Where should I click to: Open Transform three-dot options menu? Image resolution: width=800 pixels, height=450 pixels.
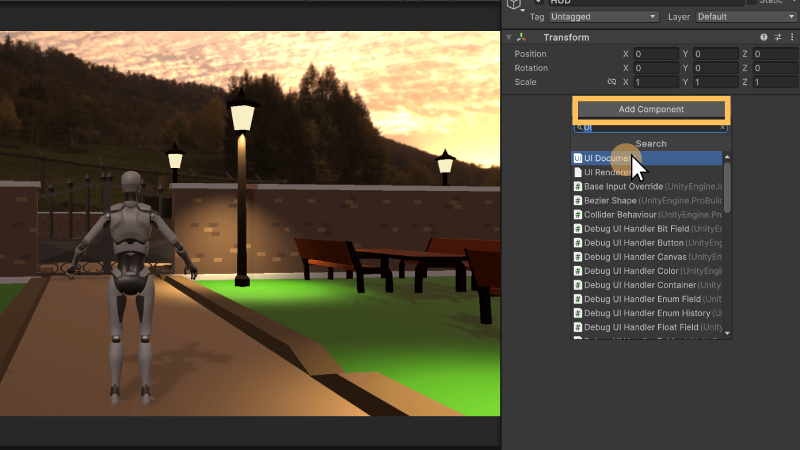pyautogui.click(x=790, y=37)
